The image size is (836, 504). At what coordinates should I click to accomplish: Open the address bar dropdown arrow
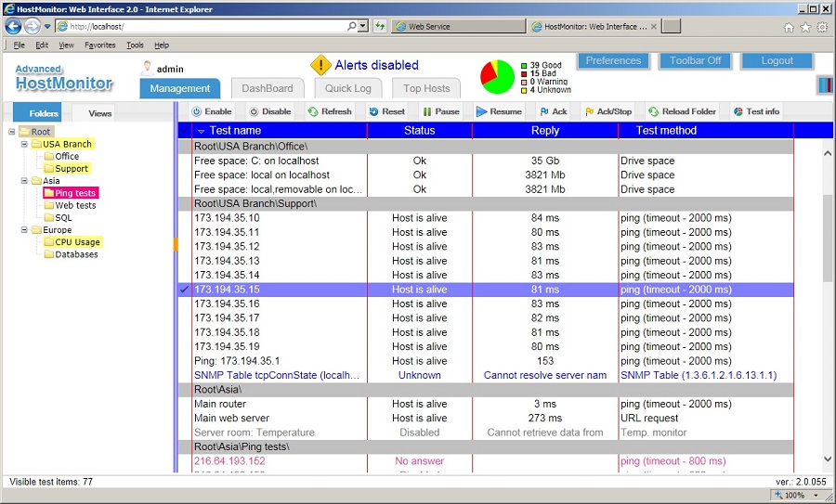pyautogui.click(x=362, y=26)
